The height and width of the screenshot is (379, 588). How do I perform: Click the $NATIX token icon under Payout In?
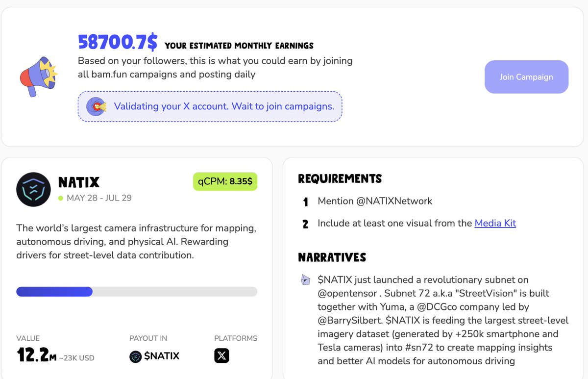tap(136, 356)
